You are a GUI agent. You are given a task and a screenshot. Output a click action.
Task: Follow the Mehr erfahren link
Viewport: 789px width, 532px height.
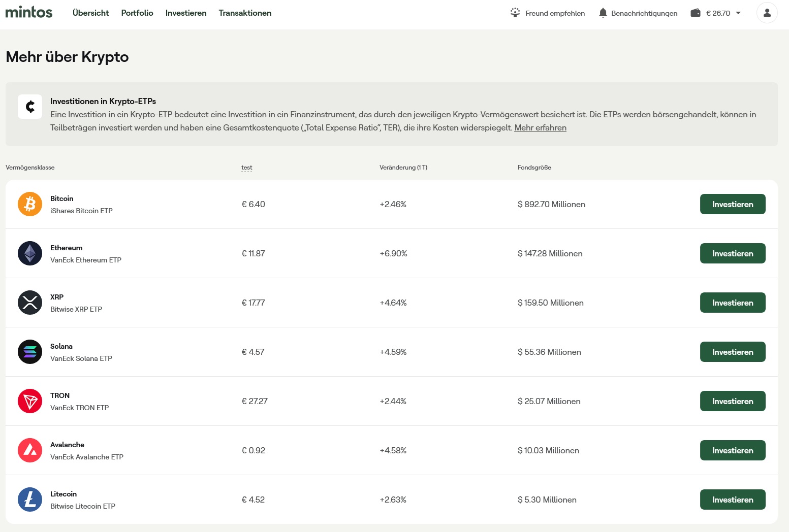(x=540, y=128)
